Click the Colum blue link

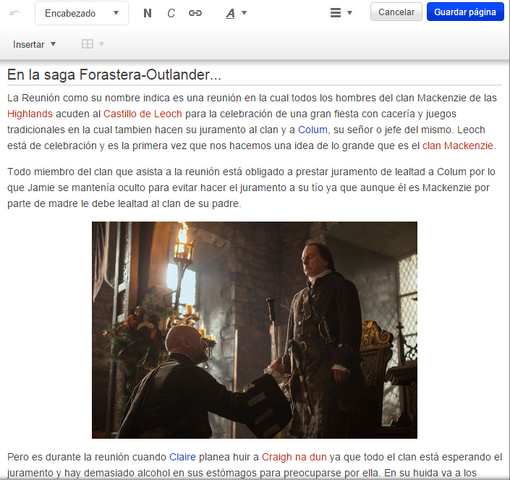point(313,130)
